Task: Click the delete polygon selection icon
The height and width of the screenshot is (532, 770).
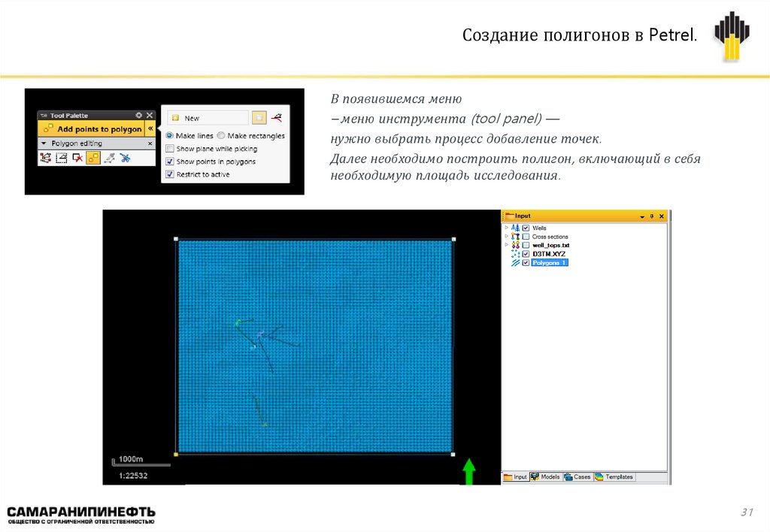Action: pyautogui.click(x=77, y=158)
